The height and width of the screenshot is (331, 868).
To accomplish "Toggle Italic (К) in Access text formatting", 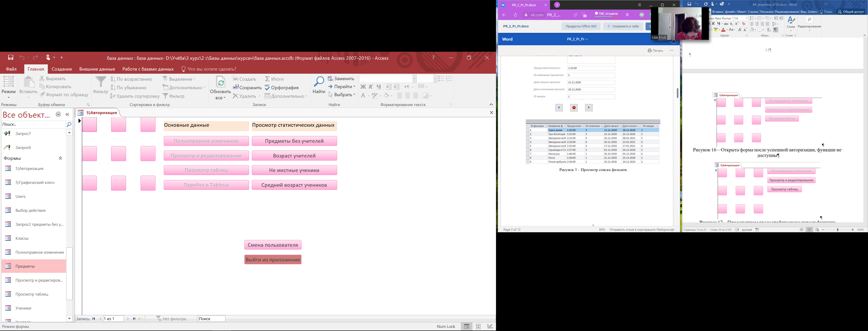I will pyautogui.click(x=371, y=87).
